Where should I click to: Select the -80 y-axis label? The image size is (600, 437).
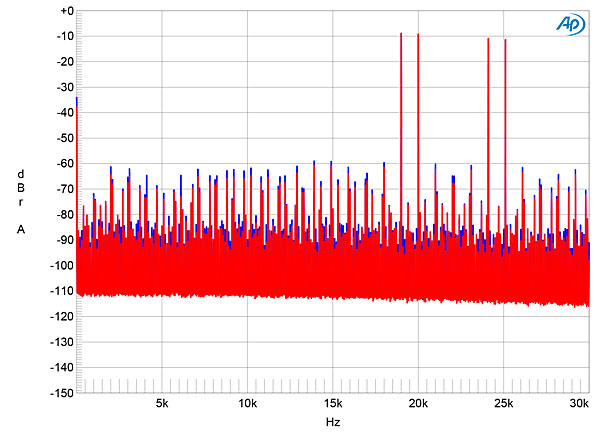coord(65,215)
